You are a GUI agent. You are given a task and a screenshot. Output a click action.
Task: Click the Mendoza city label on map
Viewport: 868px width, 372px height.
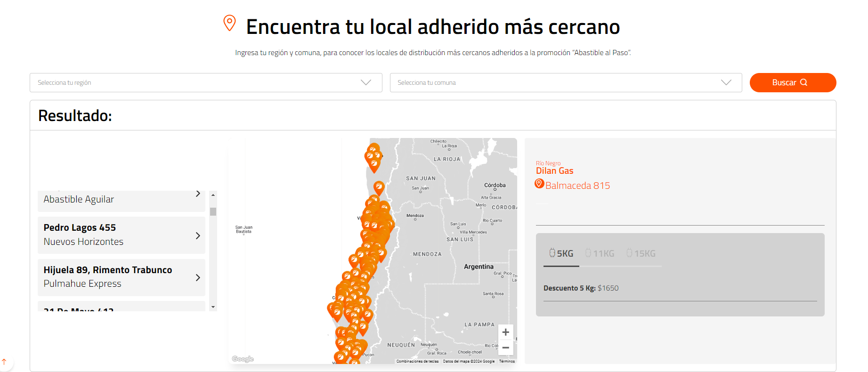tap(415, 216)
